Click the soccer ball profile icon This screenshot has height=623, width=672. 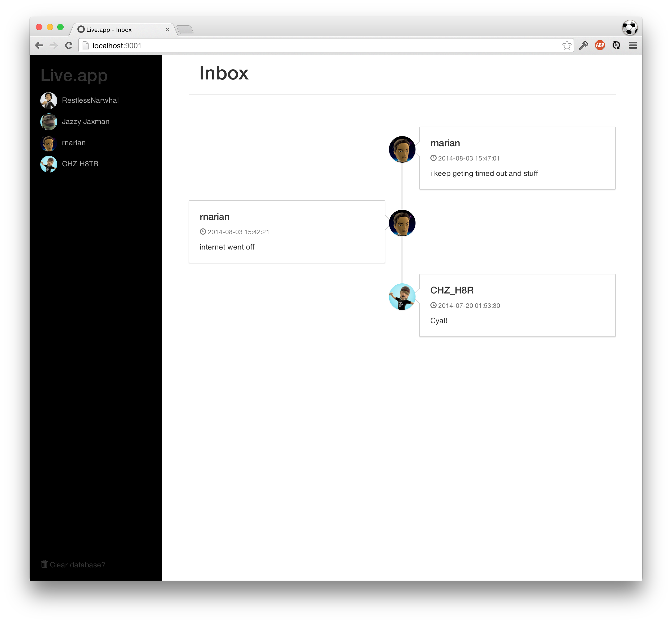[629, 28]
